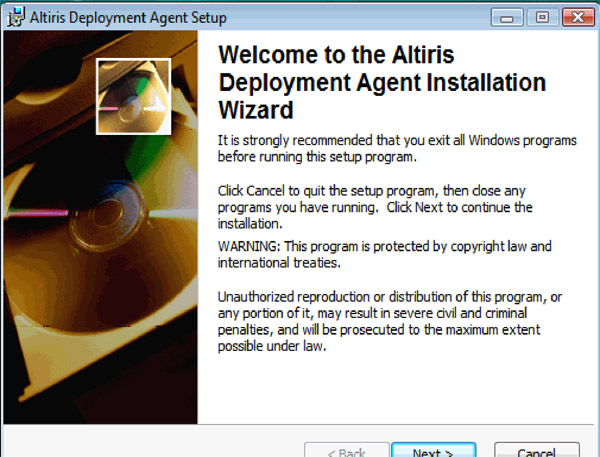Minimize the Altiris Deployment Agent Setup window
The width and height of the screenshot is (600, 457).
coord(507,18)
